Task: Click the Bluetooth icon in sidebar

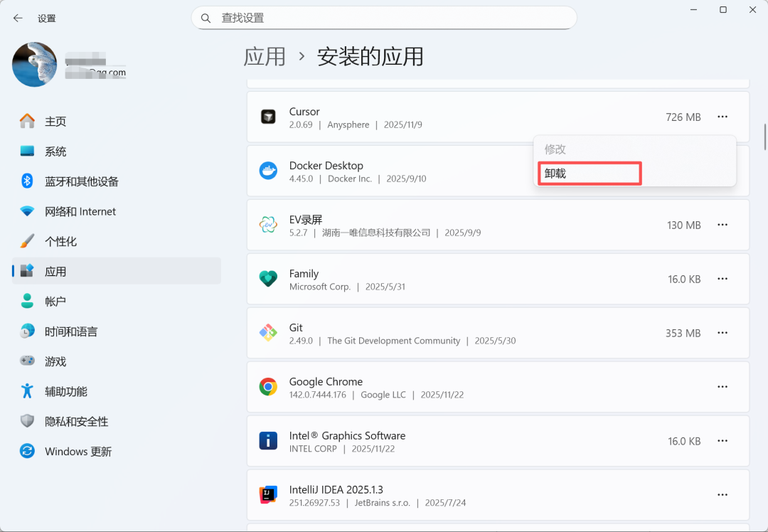Action: (28, 181)
